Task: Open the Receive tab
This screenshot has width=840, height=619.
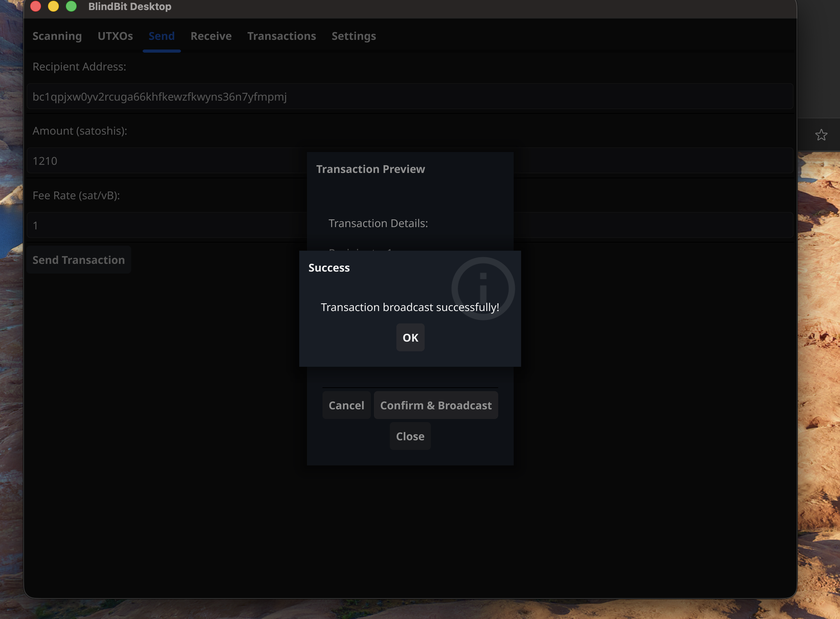Action: coord(211,36)
